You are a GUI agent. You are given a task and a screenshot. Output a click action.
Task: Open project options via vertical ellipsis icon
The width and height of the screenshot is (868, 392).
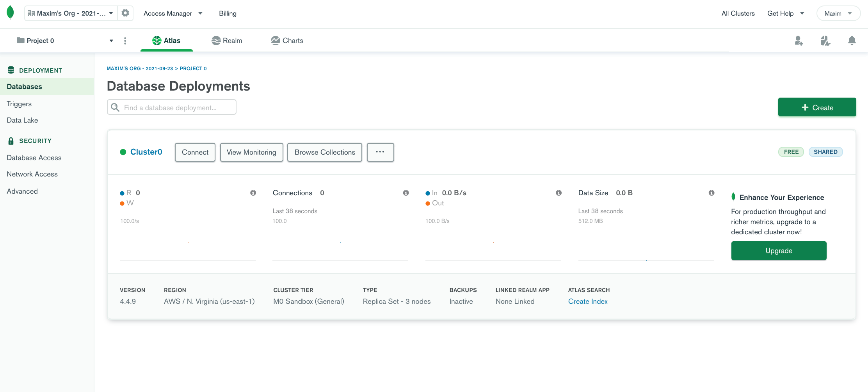tap(125, 40)
